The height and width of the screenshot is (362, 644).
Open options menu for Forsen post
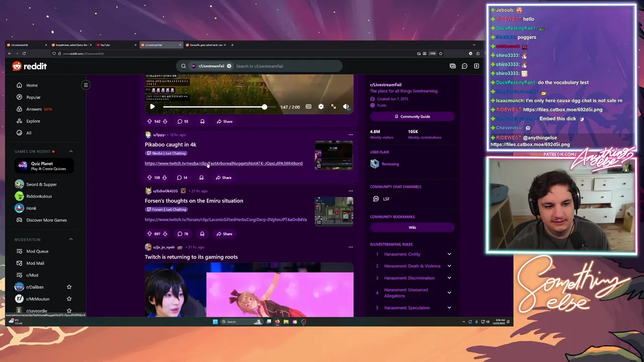tap(351, 191)
